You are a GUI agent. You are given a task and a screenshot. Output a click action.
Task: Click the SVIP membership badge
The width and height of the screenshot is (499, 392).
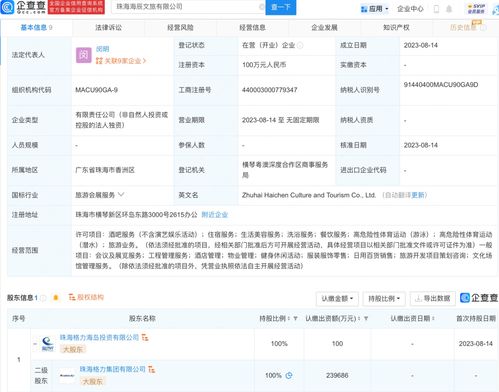click(476, 9)
